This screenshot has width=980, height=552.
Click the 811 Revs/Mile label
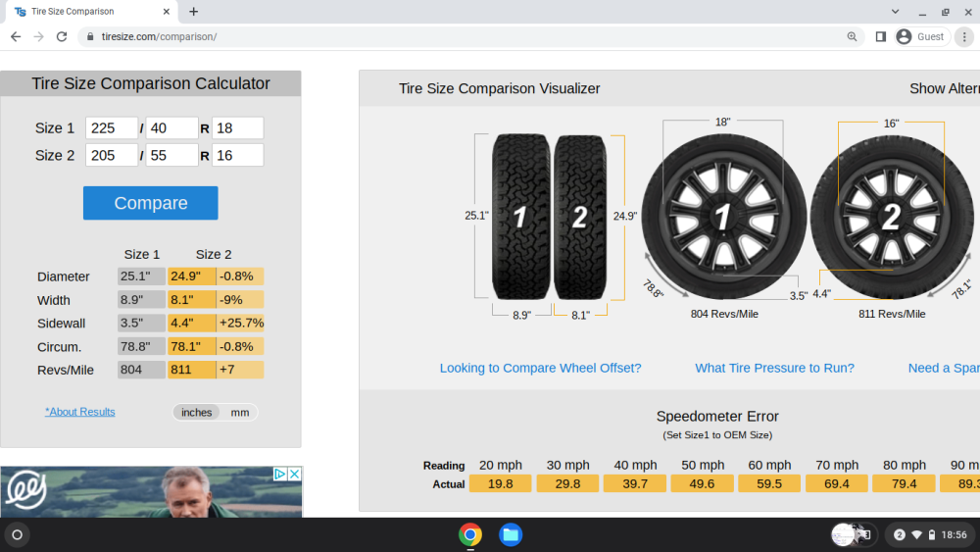(x=892, y=314)
